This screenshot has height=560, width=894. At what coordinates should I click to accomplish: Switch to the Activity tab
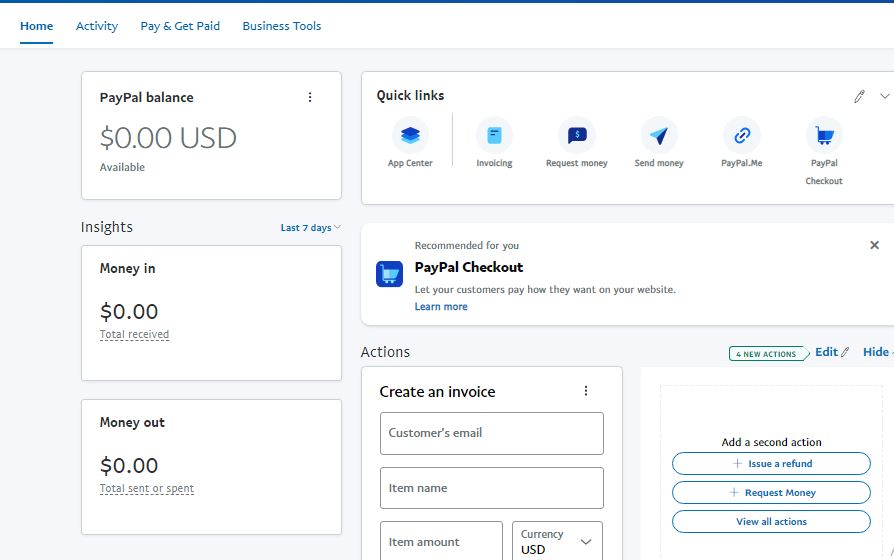[x=97, y=26]
